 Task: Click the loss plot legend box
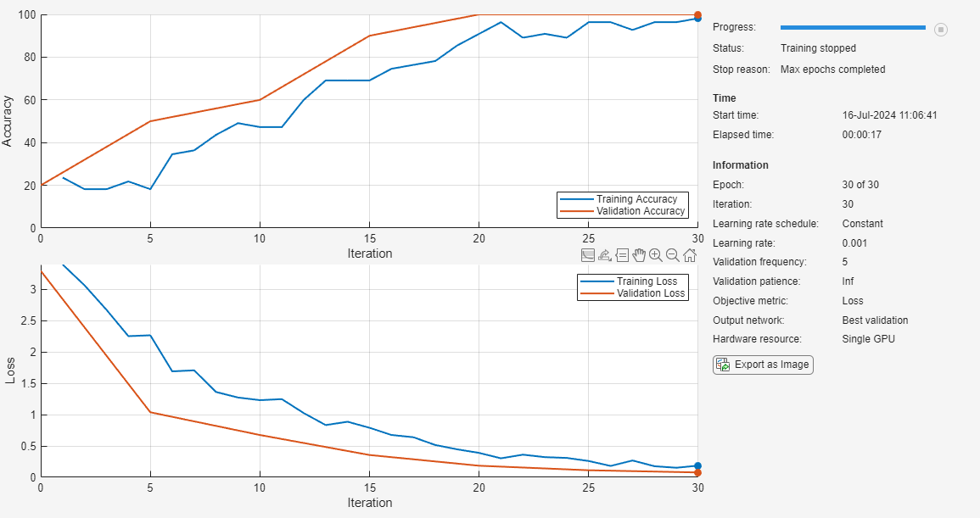(x=632, y=287)
